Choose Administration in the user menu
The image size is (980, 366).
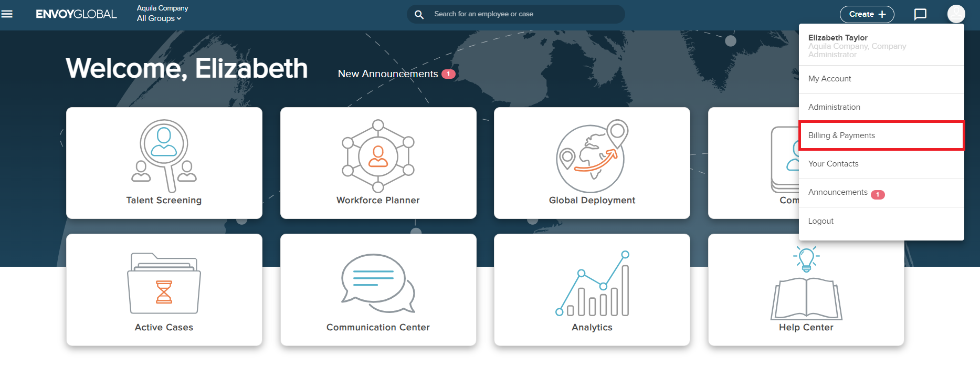point(834,107)
